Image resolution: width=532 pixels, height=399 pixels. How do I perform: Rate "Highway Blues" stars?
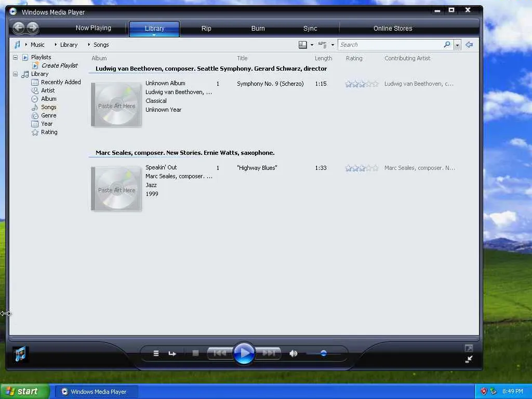pyautogui.click(x=362, y=168)
